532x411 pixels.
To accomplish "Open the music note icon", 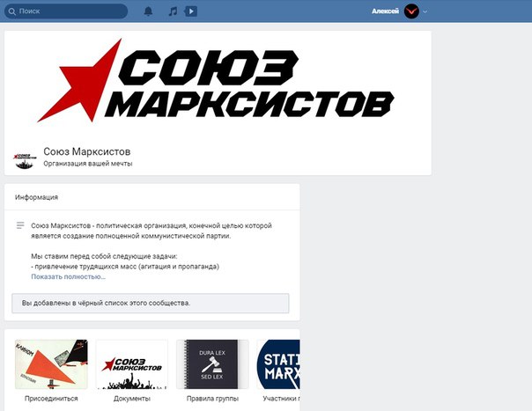I will (x=173, y=11).
